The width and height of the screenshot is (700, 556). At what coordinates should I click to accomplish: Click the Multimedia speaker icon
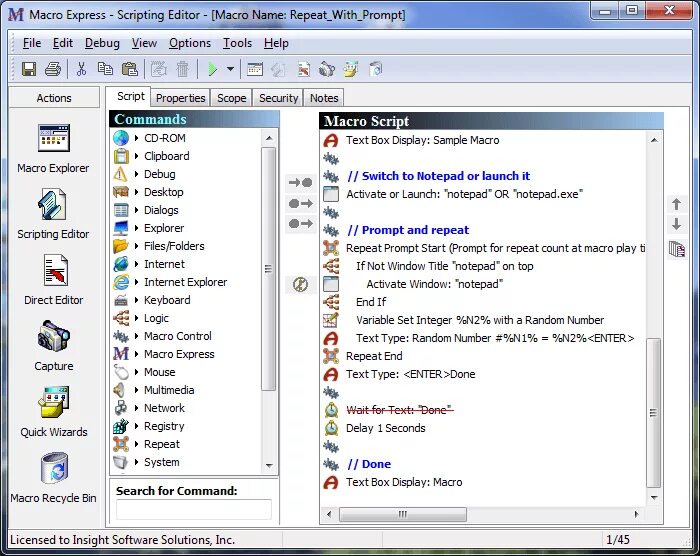pos(119,390)
